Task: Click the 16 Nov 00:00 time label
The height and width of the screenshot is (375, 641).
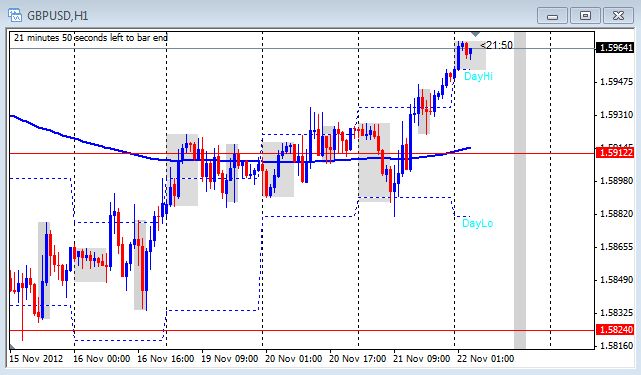Action: 101,359
